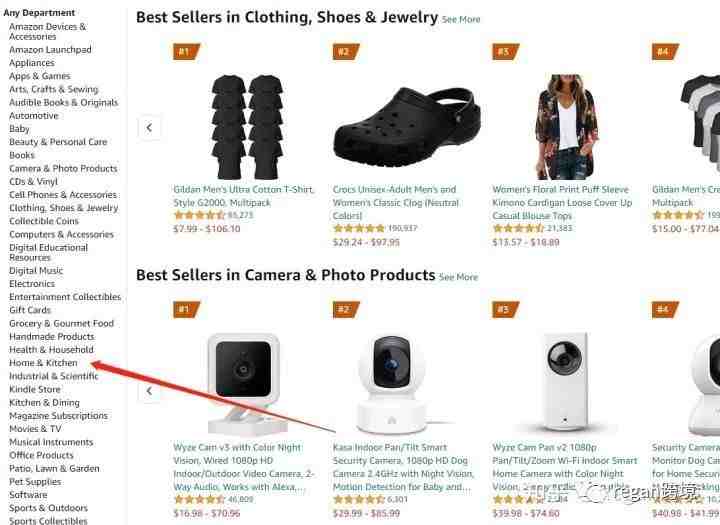Click the Crocs clog star rating
The height and width of the screenshot is (525, 720).
[x=359, y=228]
